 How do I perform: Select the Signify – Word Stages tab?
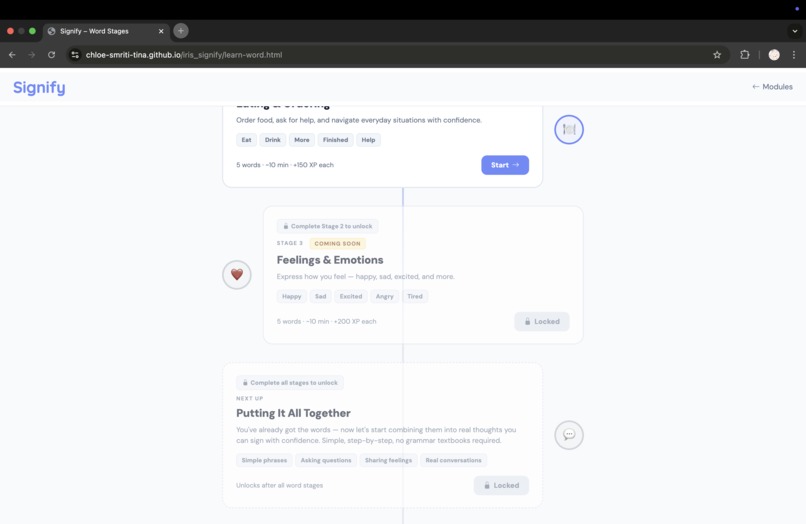106,31
